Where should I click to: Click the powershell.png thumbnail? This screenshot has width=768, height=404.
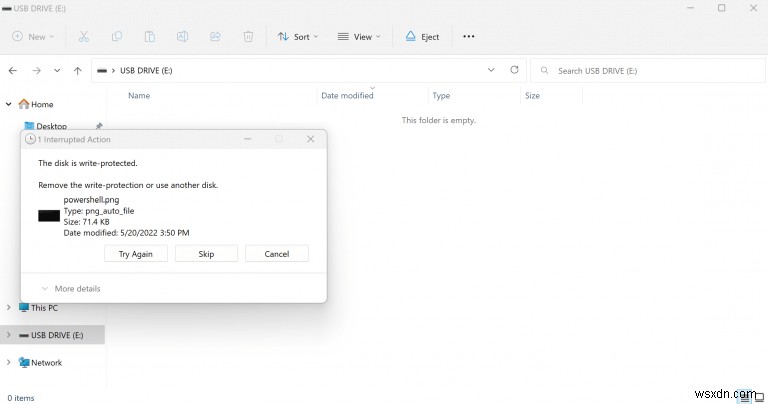pos(49,216)
